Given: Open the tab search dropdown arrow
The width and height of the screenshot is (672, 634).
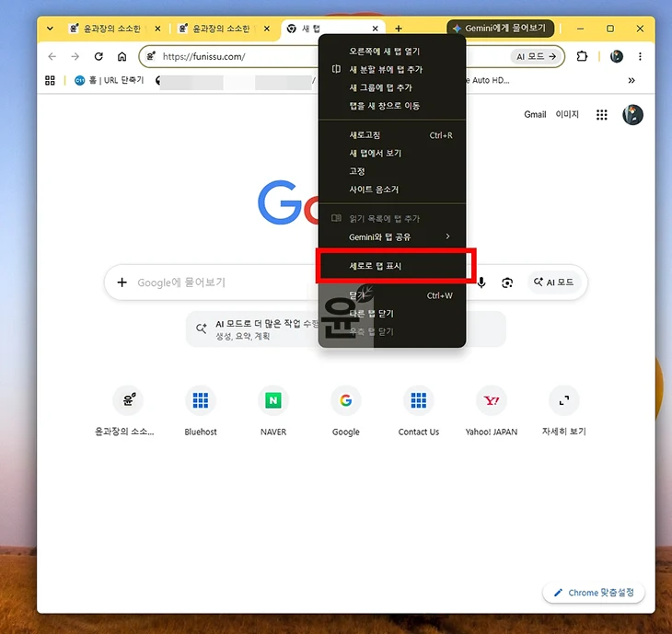Looking at the screenshot, I should [50, 29].
